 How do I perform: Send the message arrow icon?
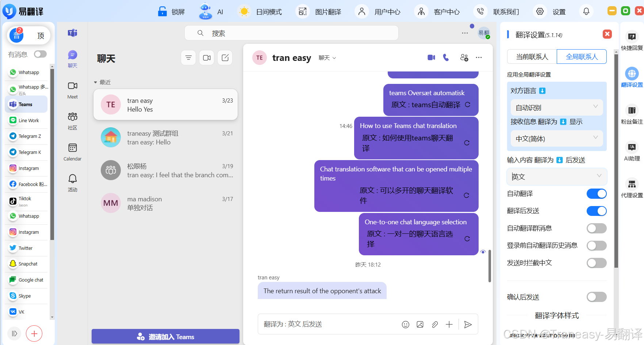point(468,325)
